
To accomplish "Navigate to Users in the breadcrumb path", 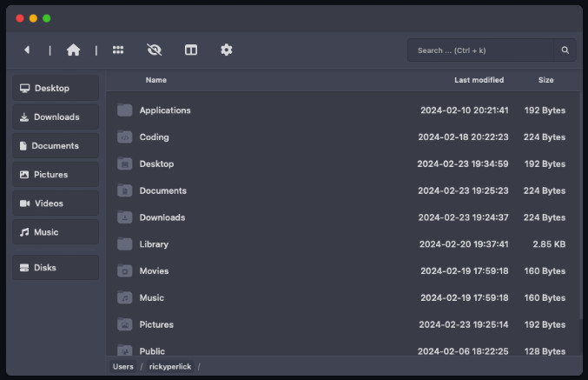I will 123,366.
